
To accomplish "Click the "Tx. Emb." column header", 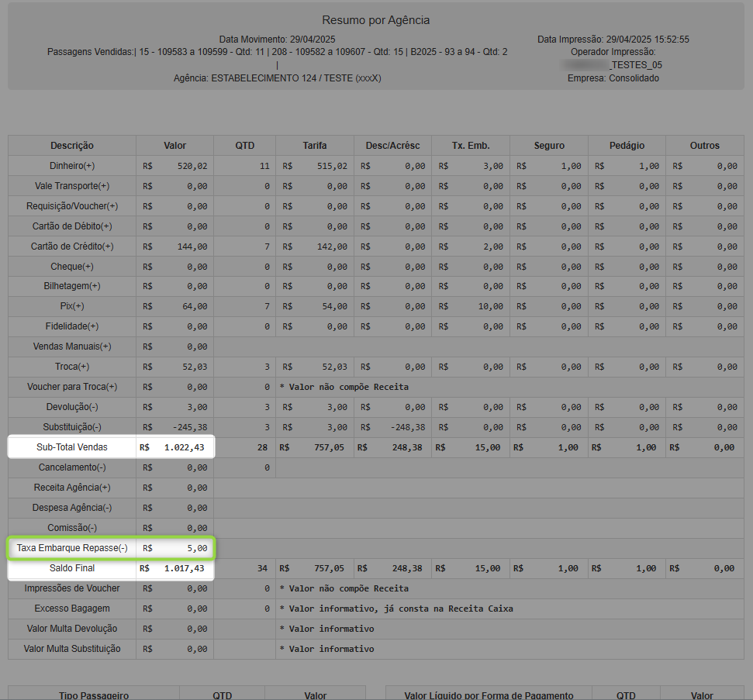I will pos(471,146).
